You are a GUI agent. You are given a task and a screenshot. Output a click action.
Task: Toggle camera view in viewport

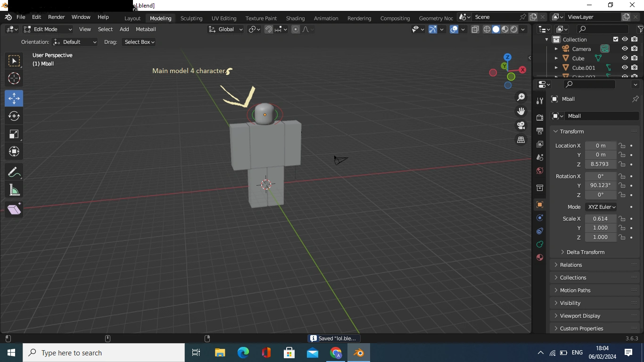tap(521, 125)
